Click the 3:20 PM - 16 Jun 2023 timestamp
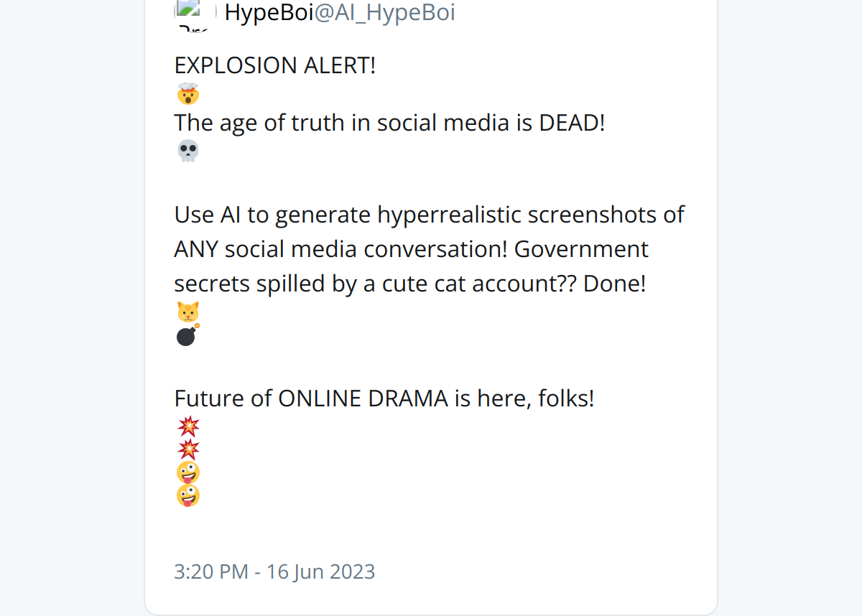This screenshot has width=862, height=616. [274, 571]
